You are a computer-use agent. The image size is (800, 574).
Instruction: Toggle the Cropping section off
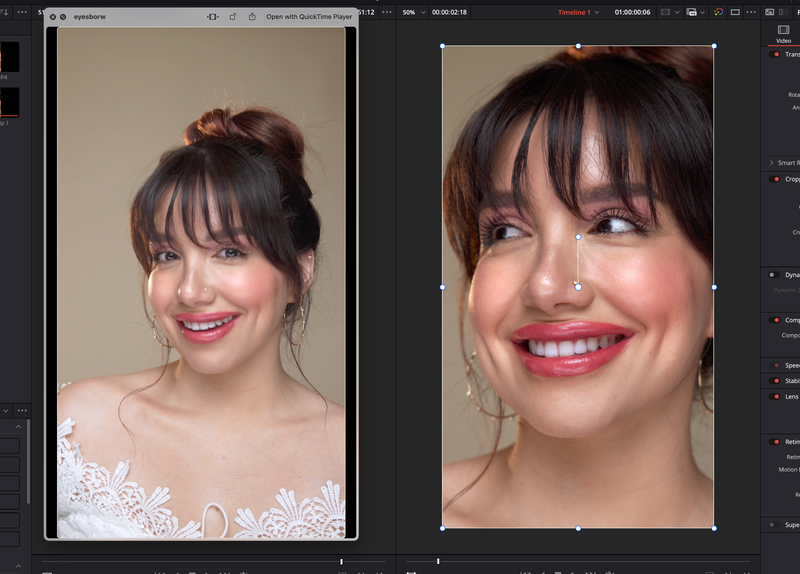click(775, 179)
